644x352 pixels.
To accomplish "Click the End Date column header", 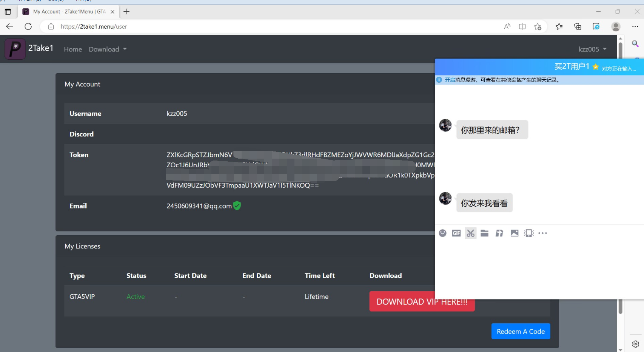I will click(257, 276).
